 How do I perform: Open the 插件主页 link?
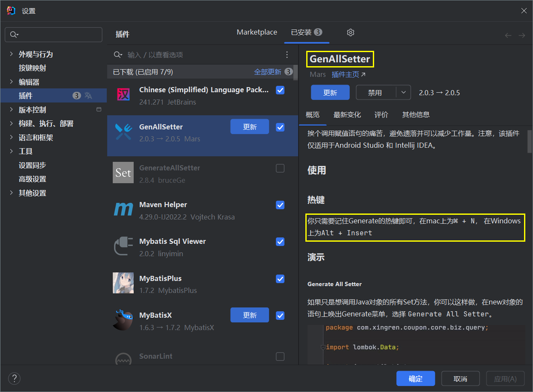pyautogui.click(x=348, y=74)
